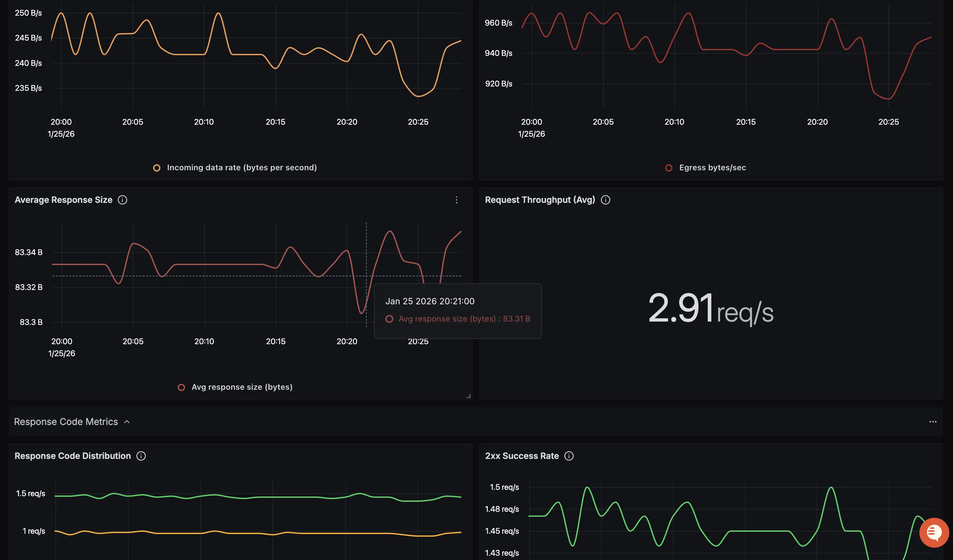The image size is (953, 560).
Task: Toggle Egress bytes/sec legend series
Action: pos(712,168)
